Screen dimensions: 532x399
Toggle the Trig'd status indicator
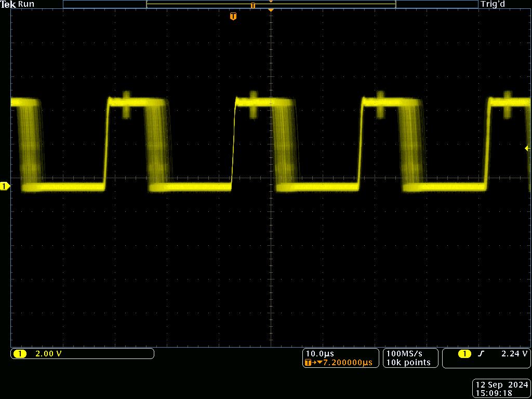click(x=492, y=4)
